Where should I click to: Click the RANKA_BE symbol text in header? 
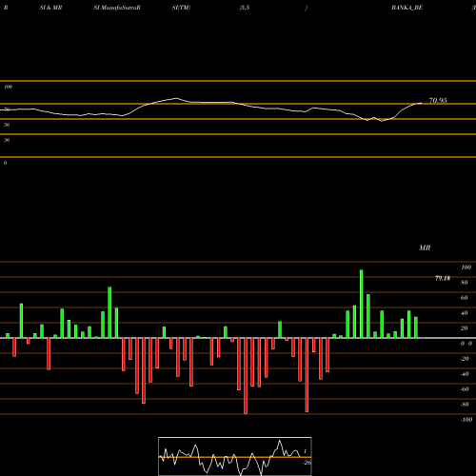coord(407,8)
